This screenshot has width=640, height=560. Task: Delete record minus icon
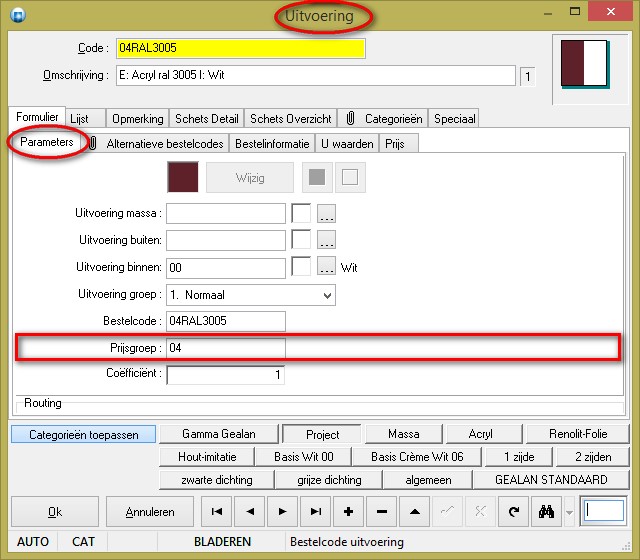coord(382,511)
